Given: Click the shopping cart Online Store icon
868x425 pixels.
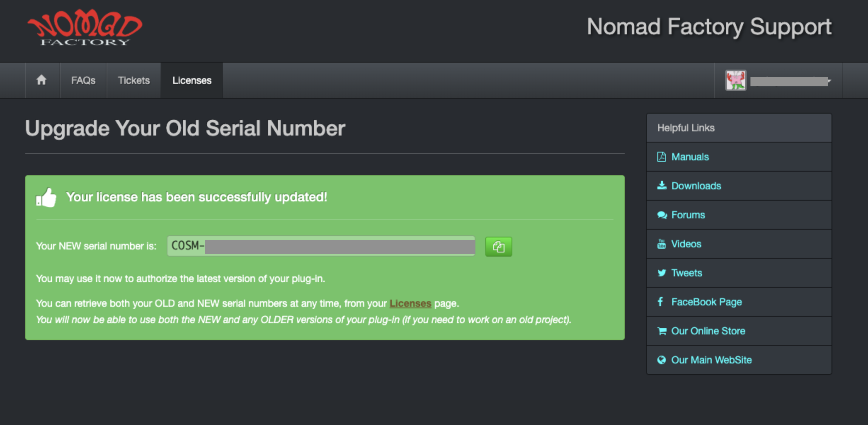Looking at the screenshot, I should [662, 331].
